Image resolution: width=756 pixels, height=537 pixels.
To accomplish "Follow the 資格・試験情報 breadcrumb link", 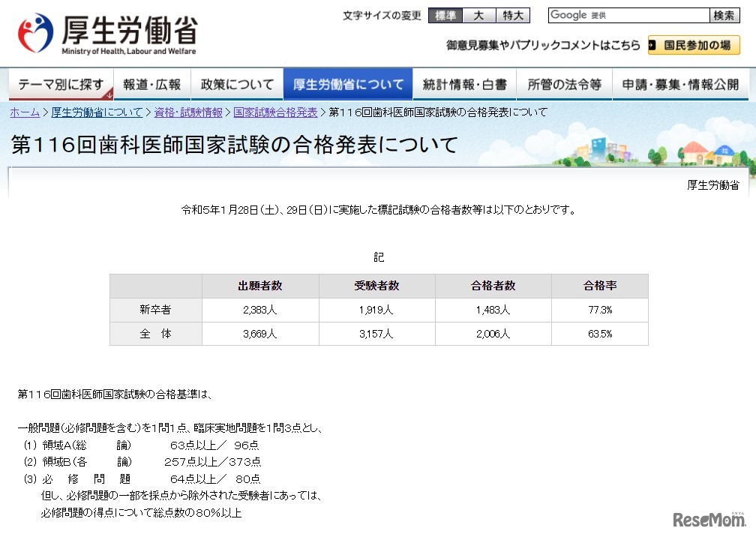I will 188,112.
